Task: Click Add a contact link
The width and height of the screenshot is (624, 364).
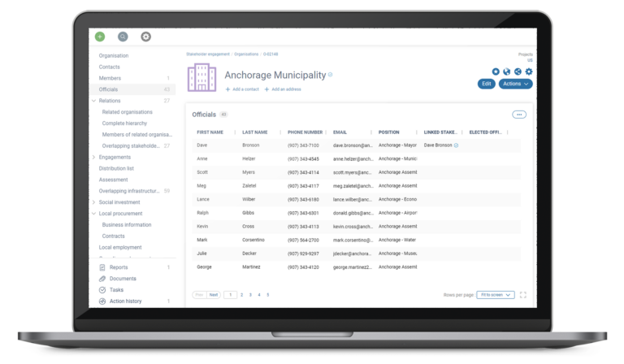Action: click(245, 89)
